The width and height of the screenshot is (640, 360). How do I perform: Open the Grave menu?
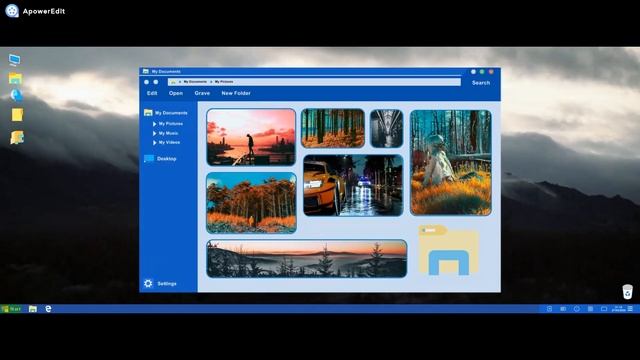202,93
